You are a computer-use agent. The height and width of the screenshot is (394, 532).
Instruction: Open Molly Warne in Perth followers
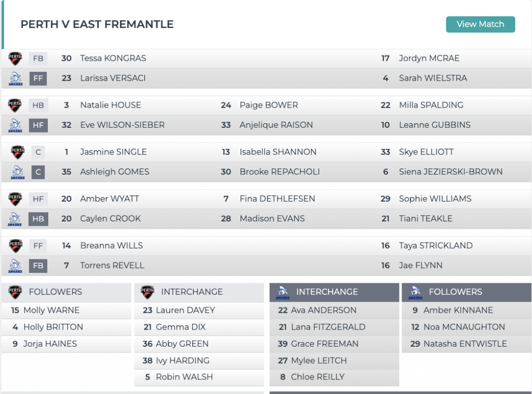coord(51,310)
